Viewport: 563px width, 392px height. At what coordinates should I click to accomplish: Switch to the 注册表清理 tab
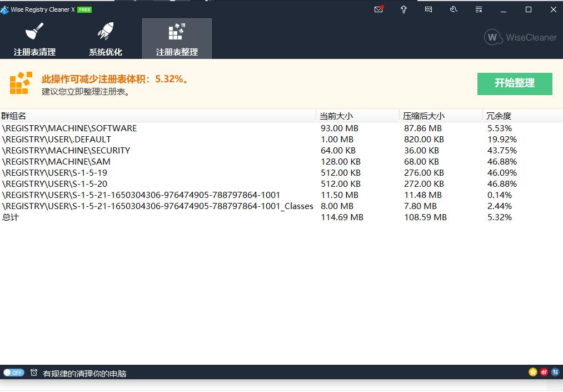(33, 38)
